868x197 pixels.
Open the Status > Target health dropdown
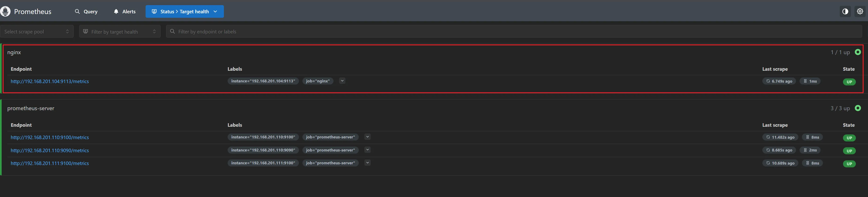tap(185, 11)
